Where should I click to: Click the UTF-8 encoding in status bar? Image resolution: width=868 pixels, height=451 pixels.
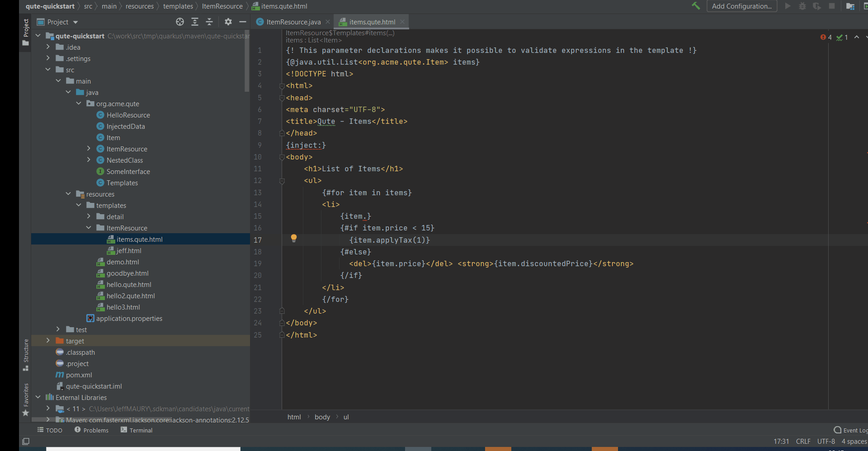(826, 441)
